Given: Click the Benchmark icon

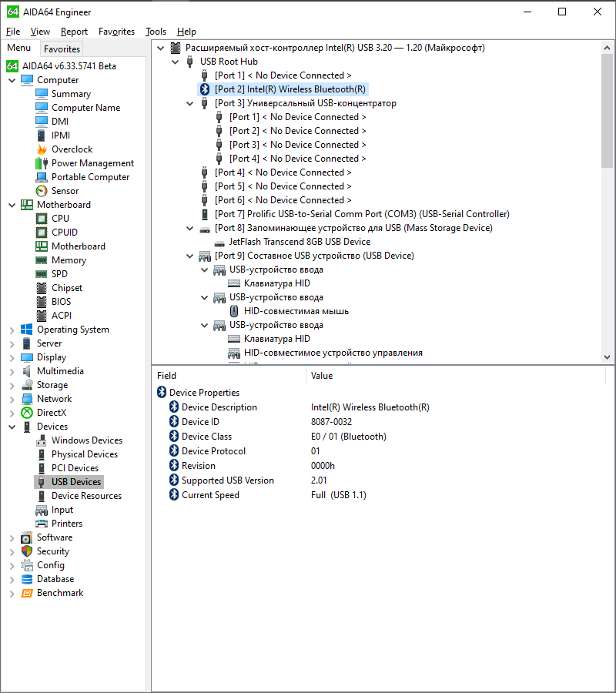Looking at the screenshot, I should pos(27,593).
